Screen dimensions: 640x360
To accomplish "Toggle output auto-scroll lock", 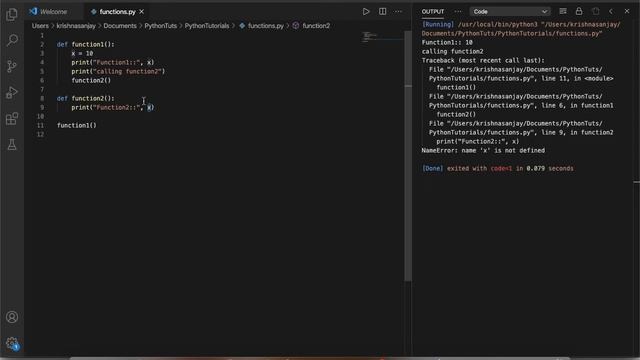I will coord(579,11).
